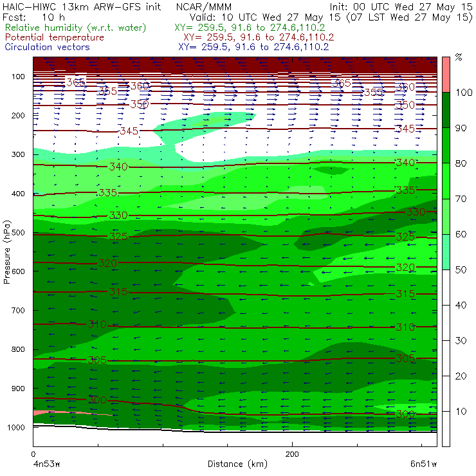476x476 pixels.
Task: Click the white 40–50% colorbar segment
Action: pos(446,287)
